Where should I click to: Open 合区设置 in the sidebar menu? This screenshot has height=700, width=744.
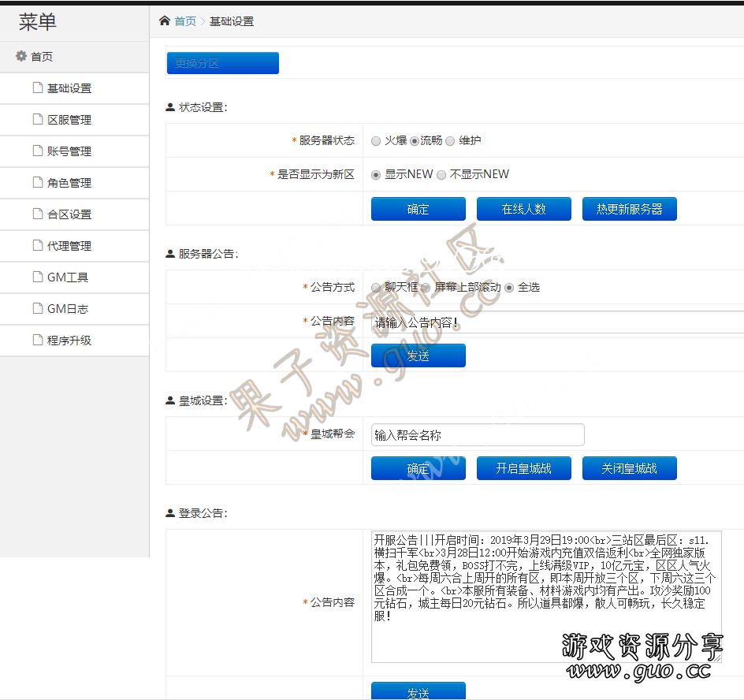coord(69,214)
